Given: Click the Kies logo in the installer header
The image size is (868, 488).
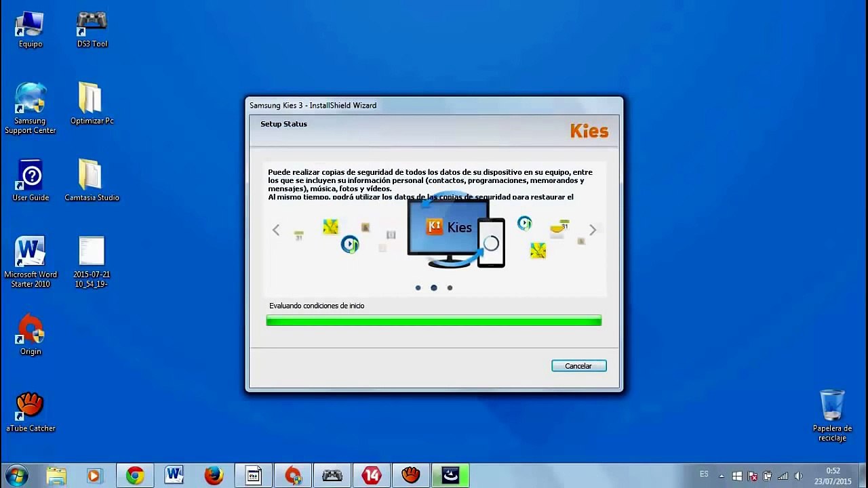Looking at the screenshot, I should click(x=589, y=131).
